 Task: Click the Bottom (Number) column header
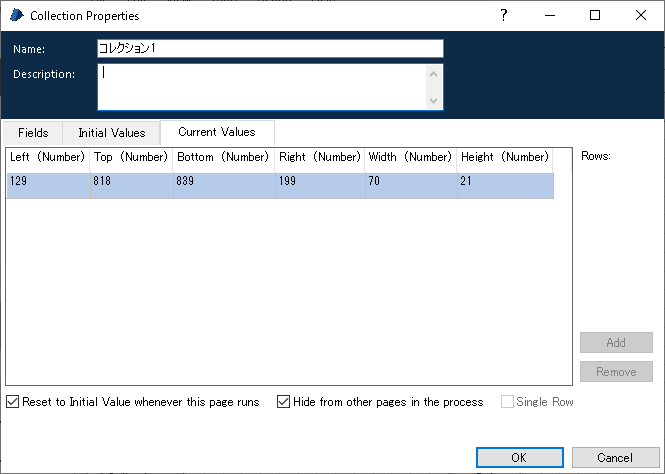pyautogui.click(x=224, y=160)
